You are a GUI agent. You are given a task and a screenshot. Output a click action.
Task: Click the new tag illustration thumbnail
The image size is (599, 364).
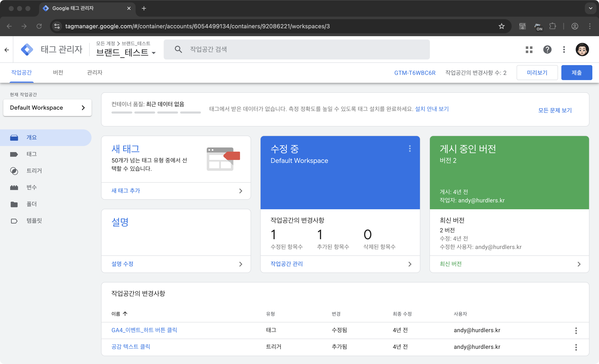point(223,159)
